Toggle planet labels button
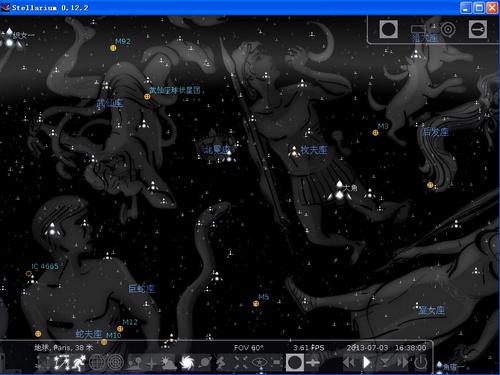 pos(204,363)
